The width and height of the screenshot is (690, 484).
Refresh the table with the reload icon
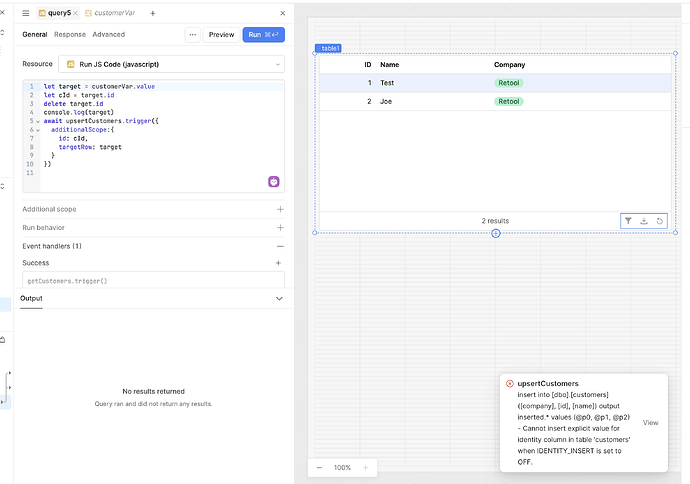point(660,221)
